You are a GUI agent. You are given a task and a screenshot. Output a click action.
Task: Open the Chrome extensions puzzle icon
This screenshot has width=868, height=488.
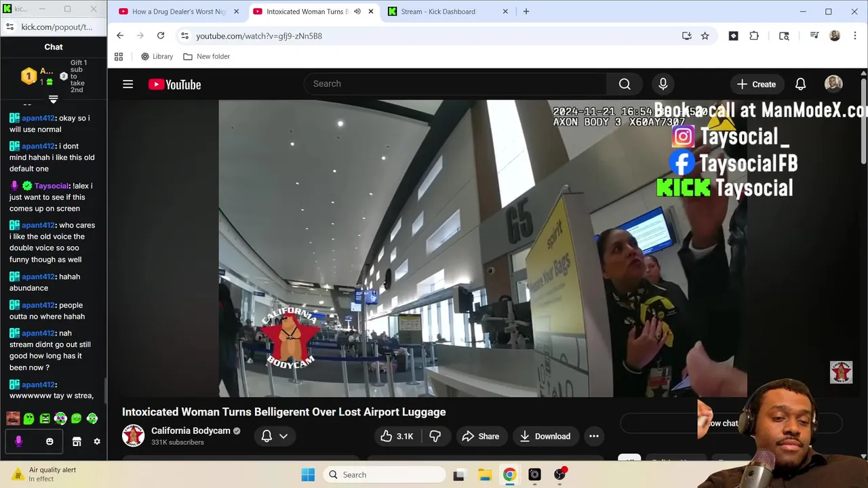point(754,36)
